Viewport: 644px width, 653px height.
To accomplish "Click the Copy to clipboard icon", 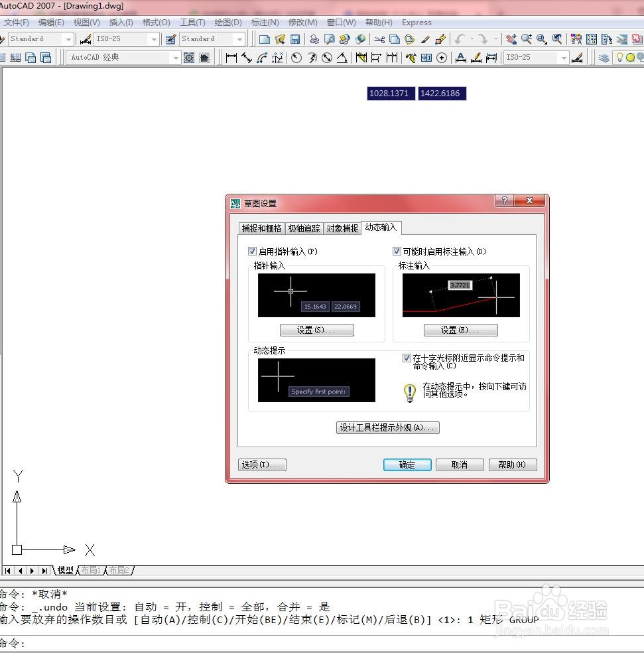I will [x=395, y=39].
